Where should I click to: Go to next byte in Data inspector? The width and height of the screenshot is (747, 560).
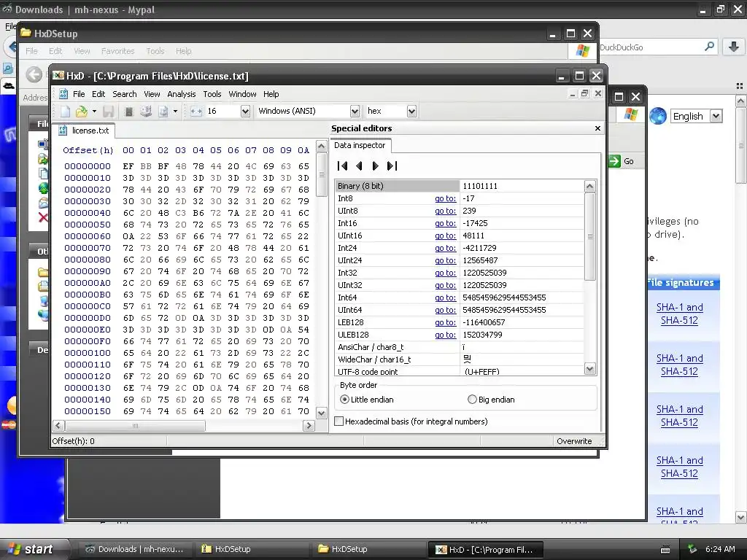(376, 166)
